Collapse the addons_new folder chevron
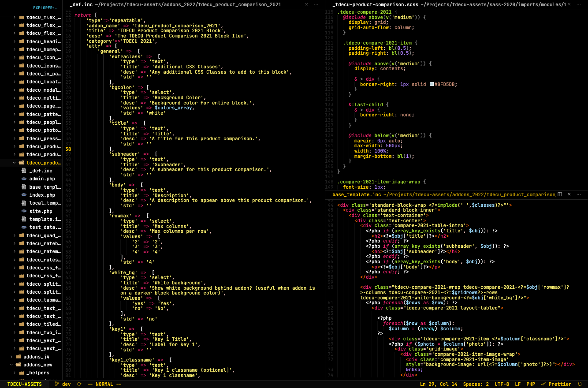The width and height of the screenshot is (588, 388). pyautogui.click(x=11, y=365)
